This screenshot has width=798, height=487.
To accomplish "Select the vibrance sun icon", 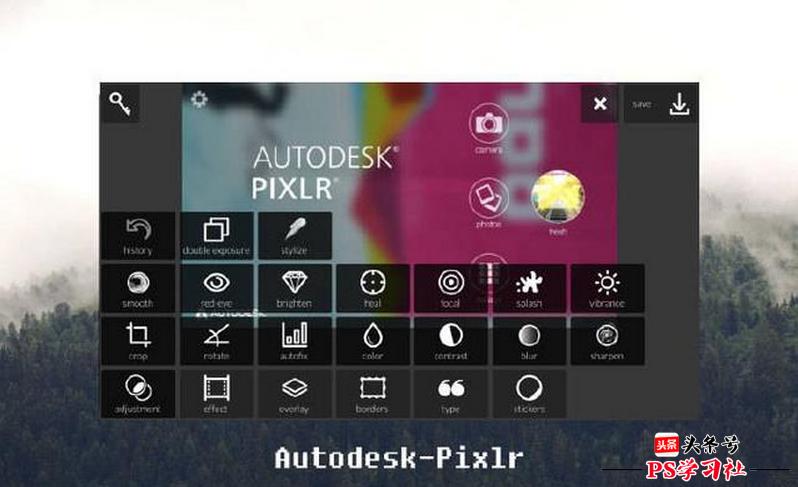I will 607,288.
